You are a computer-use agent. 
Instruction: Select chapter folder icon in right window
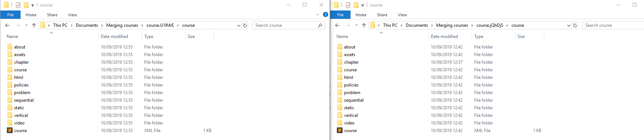(340, 62)
